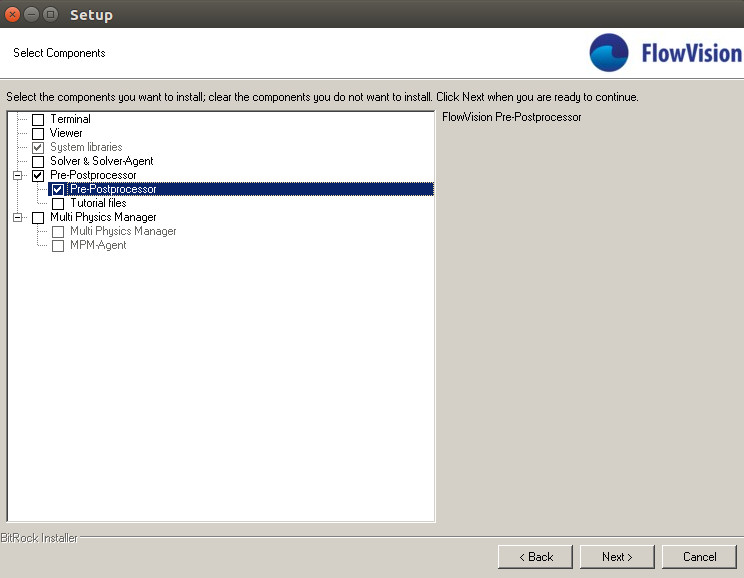The width and height of the screenshot is (744, 578).
Task: Minimize the Setup window
Action: tap(31, 15)
